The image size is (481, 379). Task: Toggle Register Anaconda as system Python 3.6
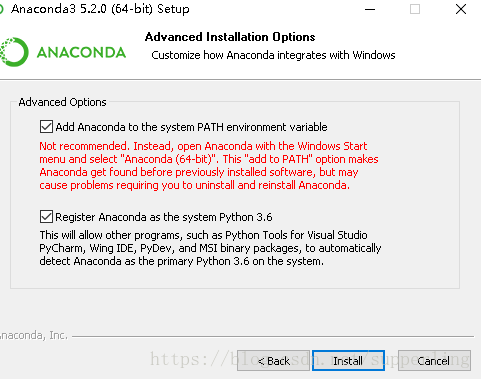(46, 217)
